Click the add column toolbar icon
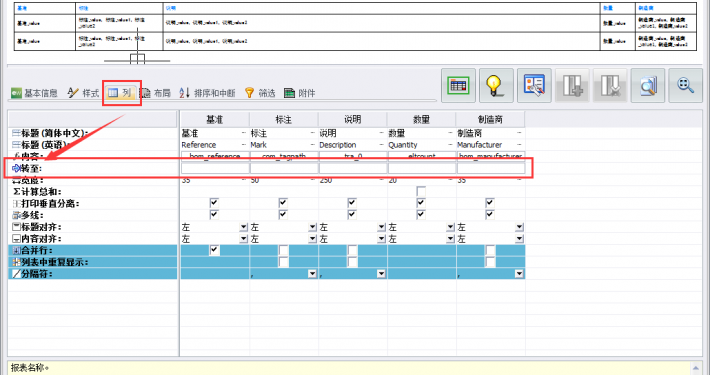The width and height of the screenshot is (710, 375). pyautogui.click(x=572, y=85)
